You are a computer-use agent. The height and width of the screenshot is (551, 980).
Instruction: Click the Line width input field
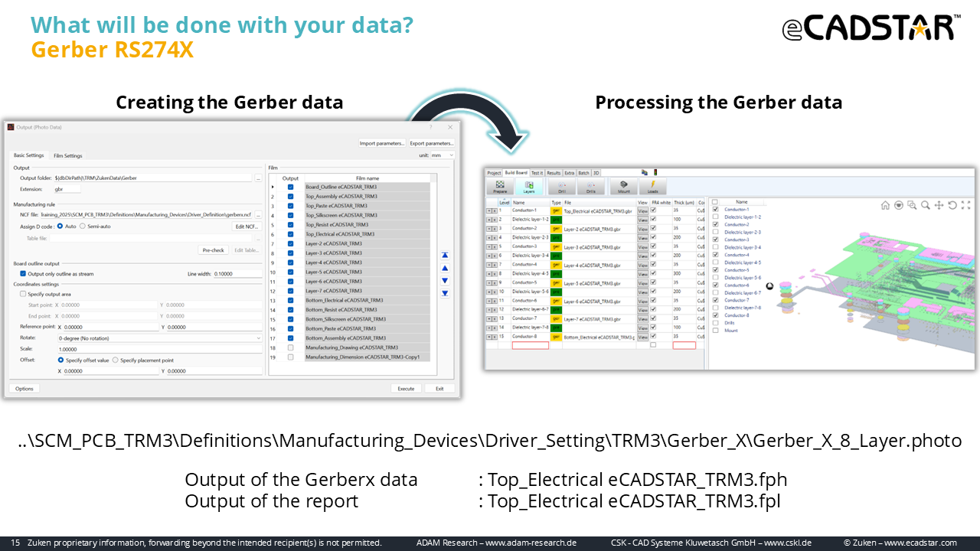pos(237,273)
